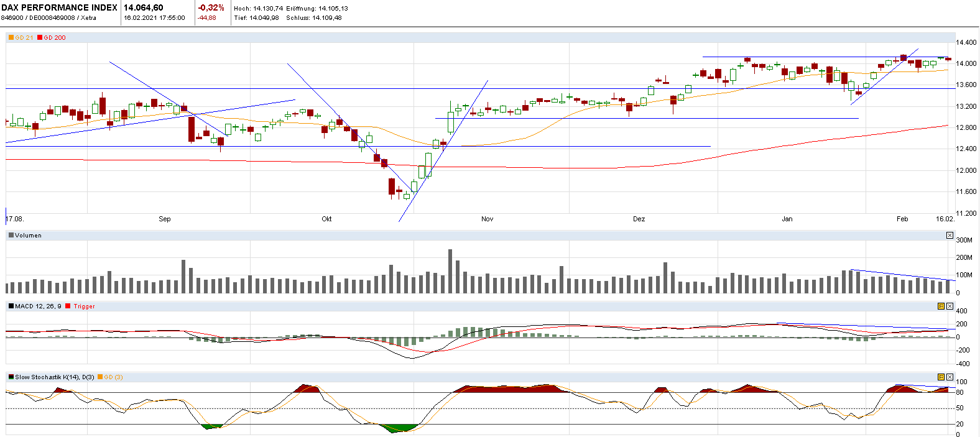Click the '11.600' price axis label
The width and height of the screenshot is (980, 437).
tap(966, 191)
